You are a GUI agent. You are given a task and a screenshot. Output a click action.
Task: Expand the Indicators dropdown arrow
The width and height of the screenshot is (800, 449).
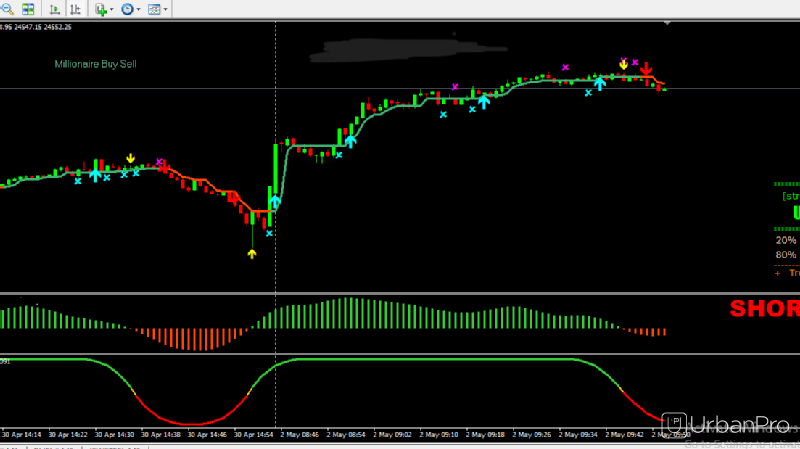click(x=111, y=9)
